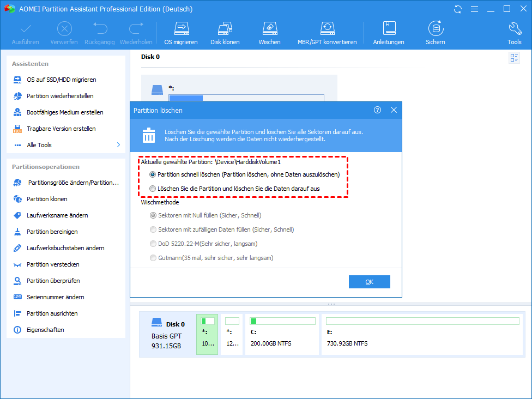Click the Ausführen checkmark icon

click(26, 28)
